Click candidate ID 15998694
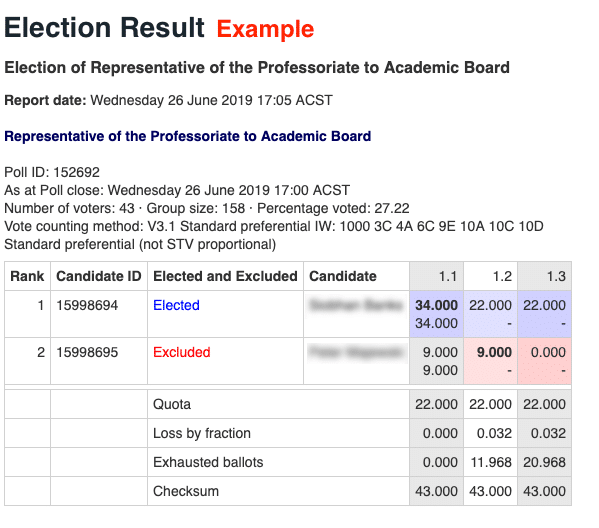 pyautogui.click(x=87, y=305)
